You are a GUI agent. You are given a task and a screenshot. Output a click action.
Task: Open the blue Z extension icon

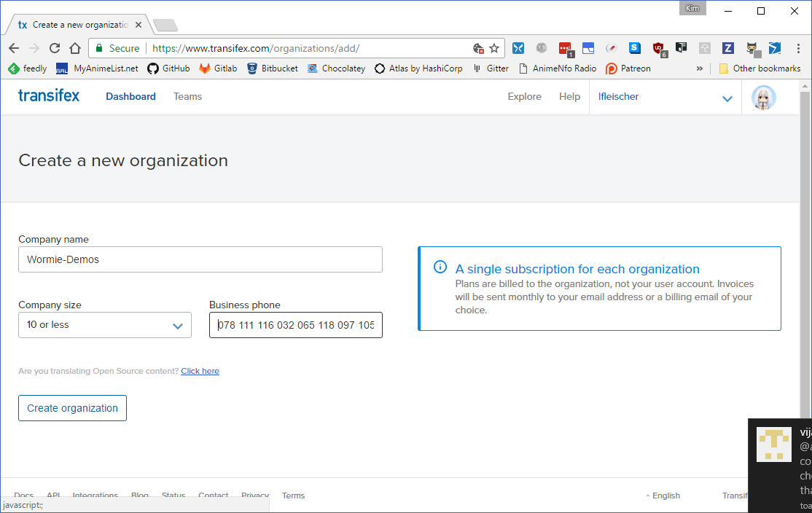click(727, 48)
